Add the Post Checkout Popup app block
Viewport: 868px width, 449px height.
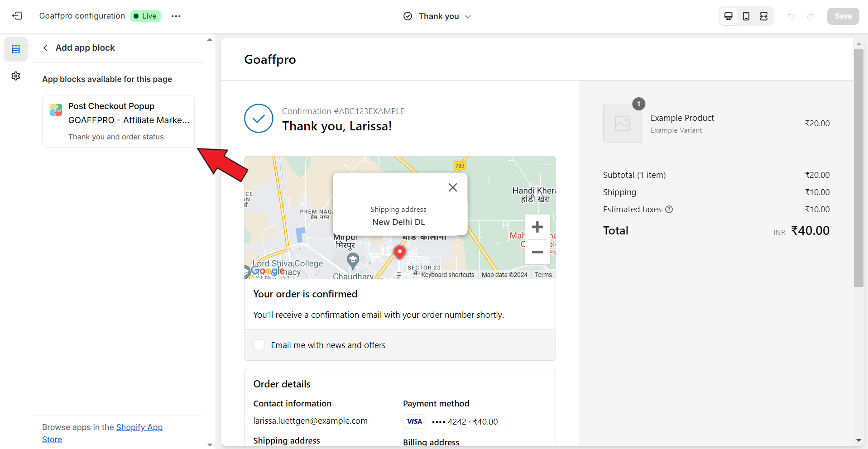[118, 121]
